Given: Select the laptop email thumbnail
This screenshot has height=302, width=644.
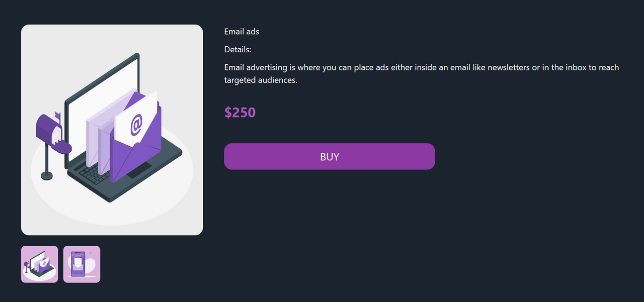Looking at the screenshot, I should click(x=39, y=264).
